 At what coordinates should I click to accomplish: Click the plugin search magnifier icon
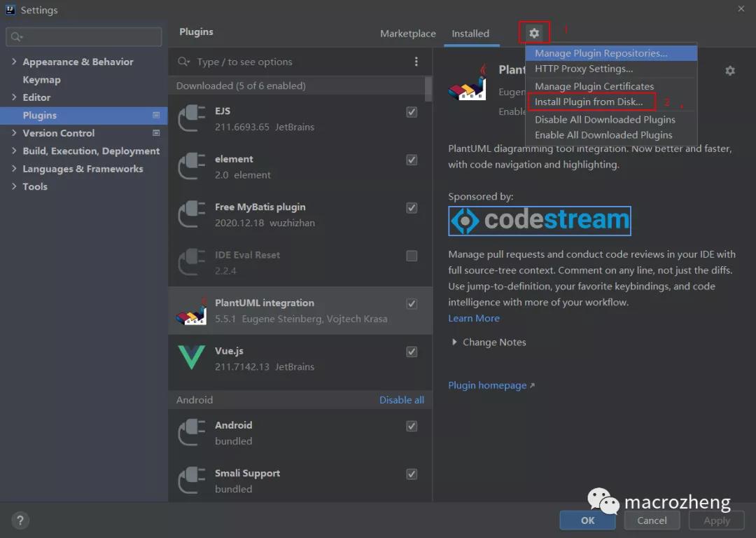click(x=183, y=62)
